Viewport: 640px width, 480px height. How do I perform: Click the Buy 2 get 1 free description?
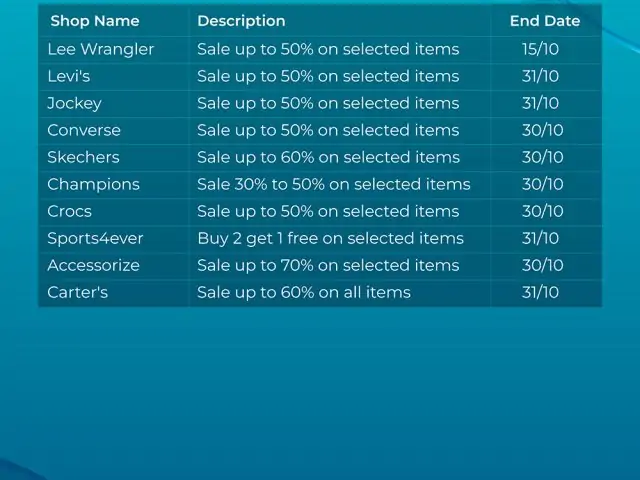(330, 238)
